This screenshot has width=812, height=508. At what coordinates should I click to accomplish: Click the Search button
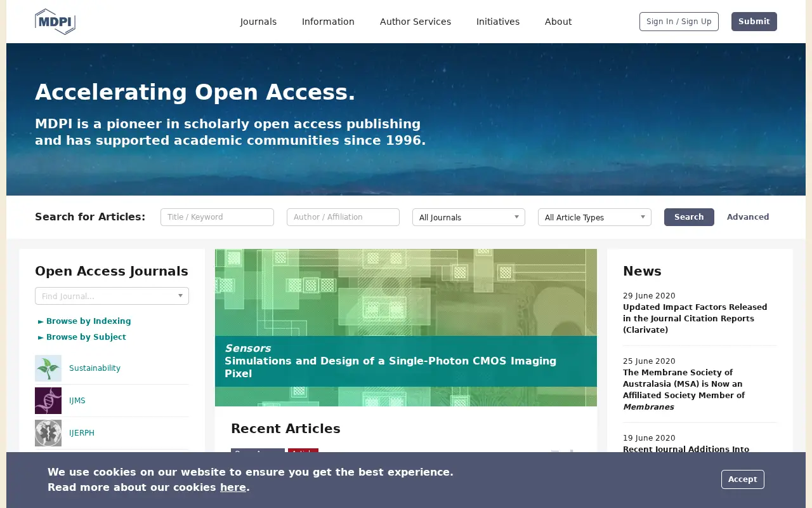pos(689,217)
